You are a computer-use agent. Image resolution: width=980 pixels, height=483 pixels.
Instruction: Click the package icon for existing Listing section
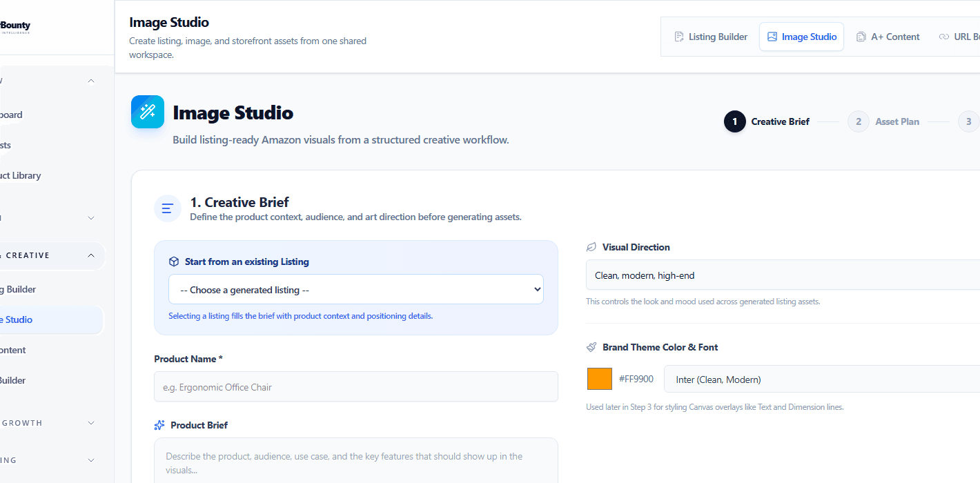pos(175,261)
